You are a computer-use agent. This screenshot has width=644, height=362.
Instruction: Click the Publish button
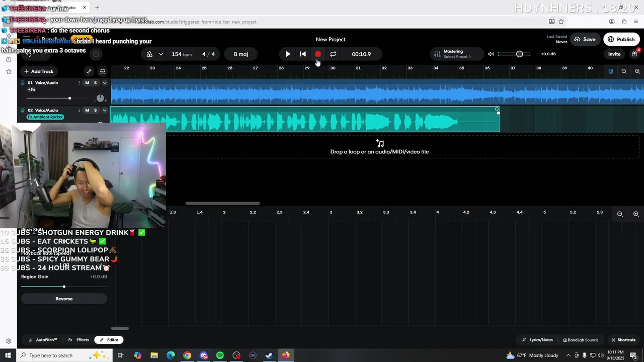[x=621, y=39]
